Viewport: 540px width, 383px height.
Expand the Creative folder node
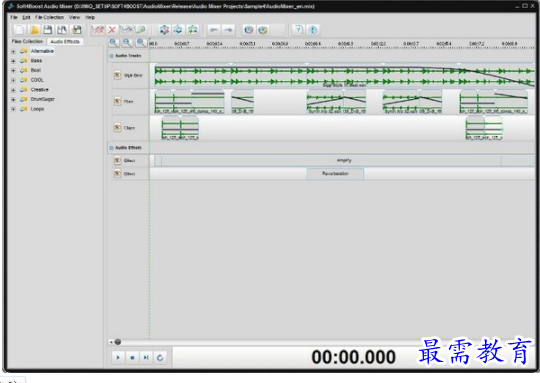[13, 90]
